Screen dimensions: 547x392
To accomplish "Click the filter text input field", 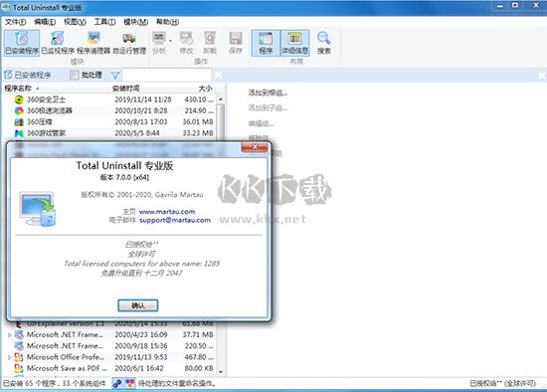I will pyautogui.click(x=166, y=75).
